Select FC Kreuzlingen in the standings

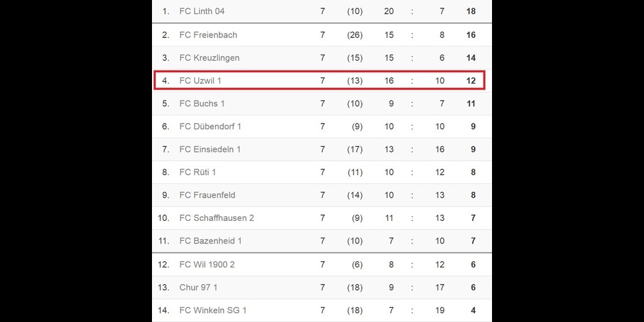209,58
